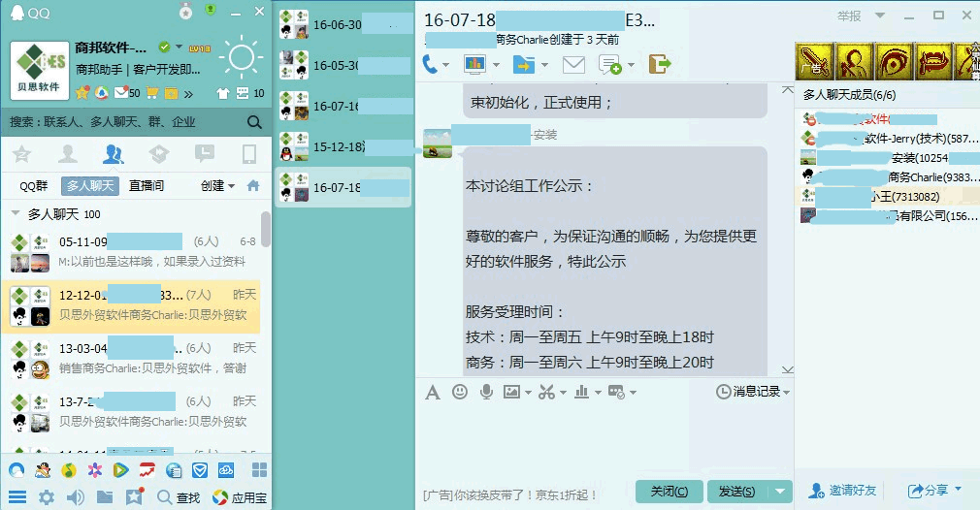Open 应用宝 button
Image resolution: width=980 pixels, height=510 pixels.
[240, 497]
